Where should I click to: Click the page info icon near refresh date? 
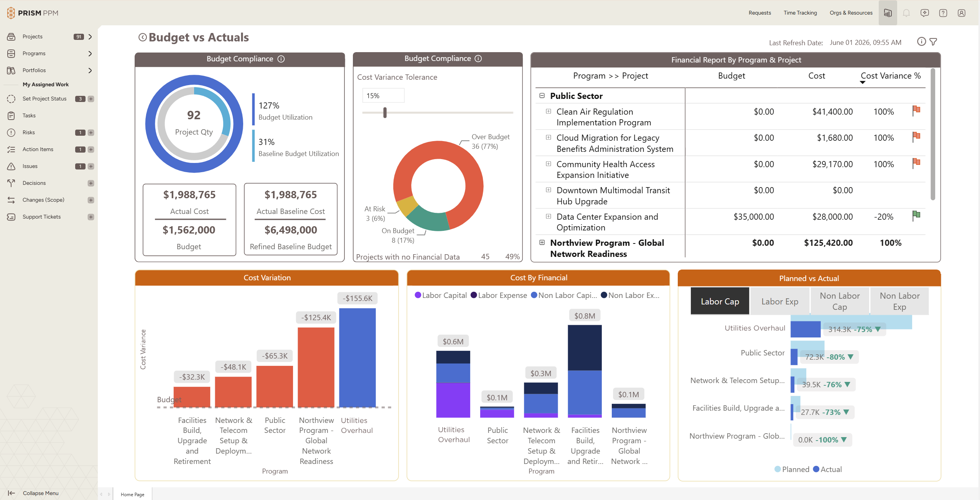click(x=921, y=41)
